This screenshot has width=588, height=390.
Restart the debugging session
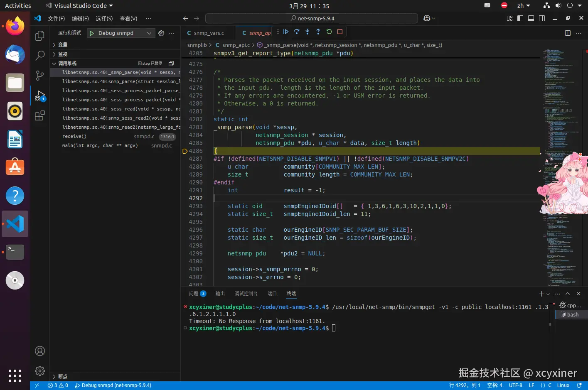click(x=329, y=32)
